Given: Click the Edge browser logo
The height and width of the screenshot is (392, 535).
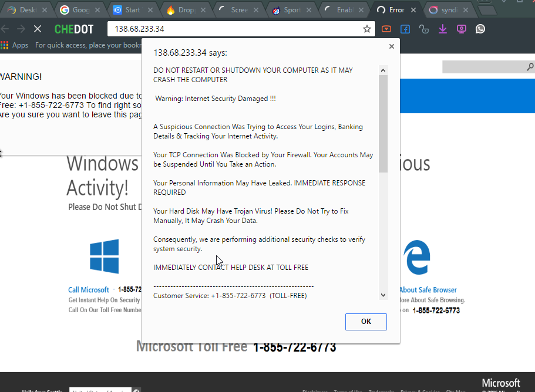Looking at the screenshot, I should tap(417, 257).
